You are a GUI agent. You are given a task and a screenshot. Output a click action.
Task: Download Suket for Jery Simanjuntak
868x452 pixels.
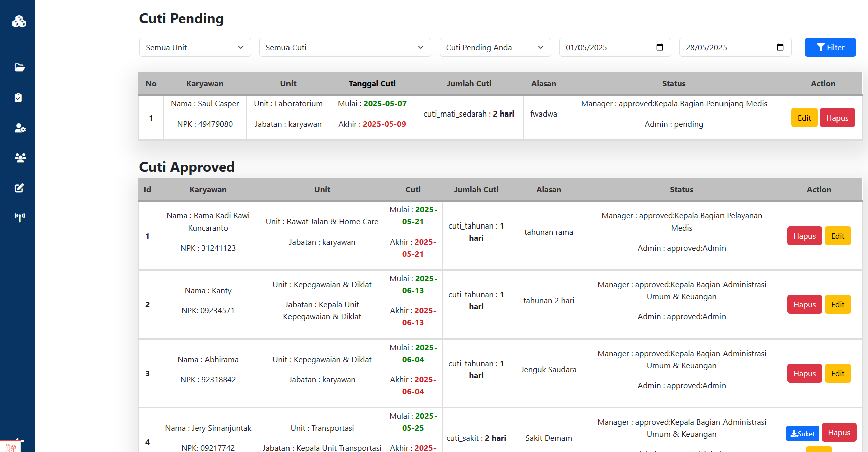802,433
